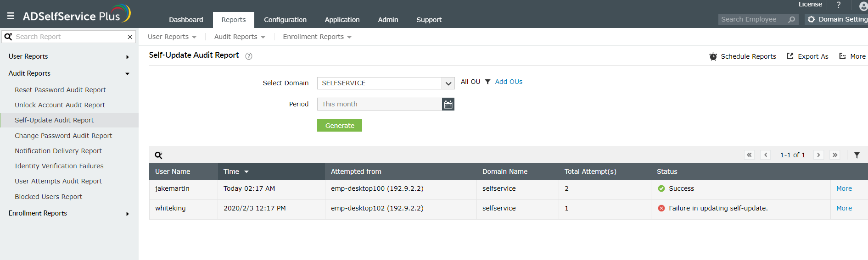868x260 pixels.
Task: Click the help icon beside the report title
Action: click(249, 56)
